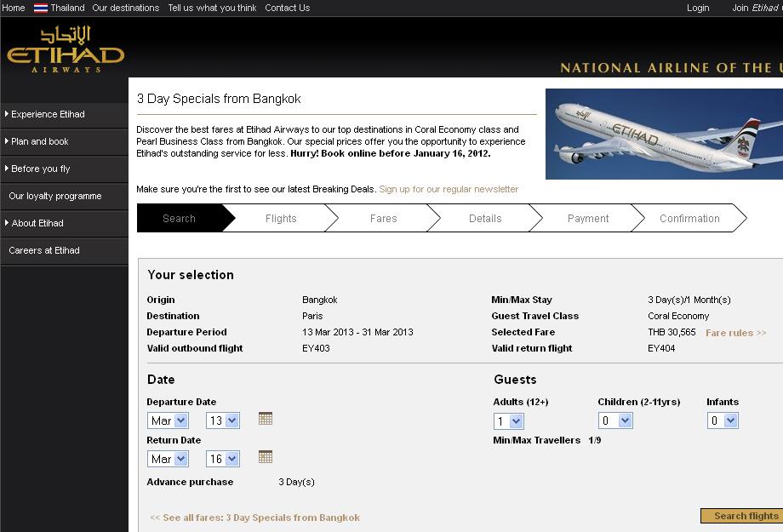Click the return flight value EY404
The height and width of the screenshot is (532, 783).
point(661,348)
